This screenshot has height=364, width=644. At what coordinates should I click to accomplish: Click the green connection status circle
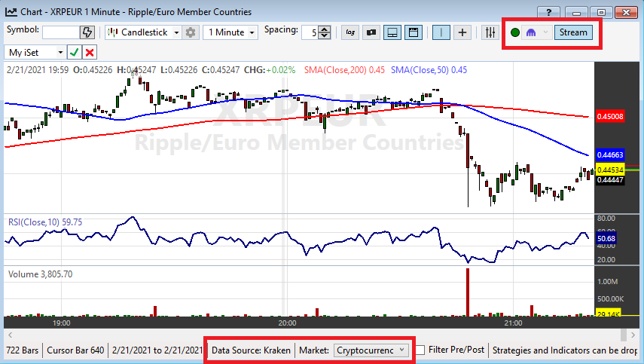coord(515,32)
